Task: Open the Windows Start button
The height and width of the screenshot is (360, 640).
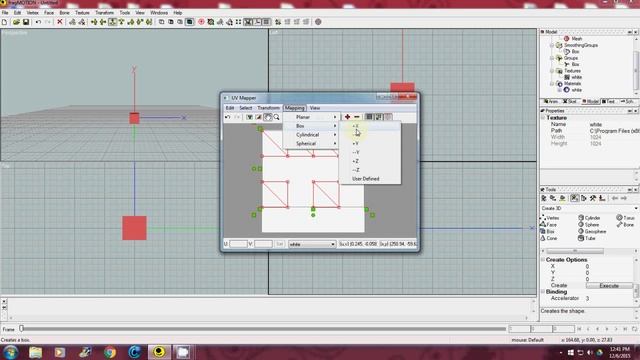Action: click(10, 352)
